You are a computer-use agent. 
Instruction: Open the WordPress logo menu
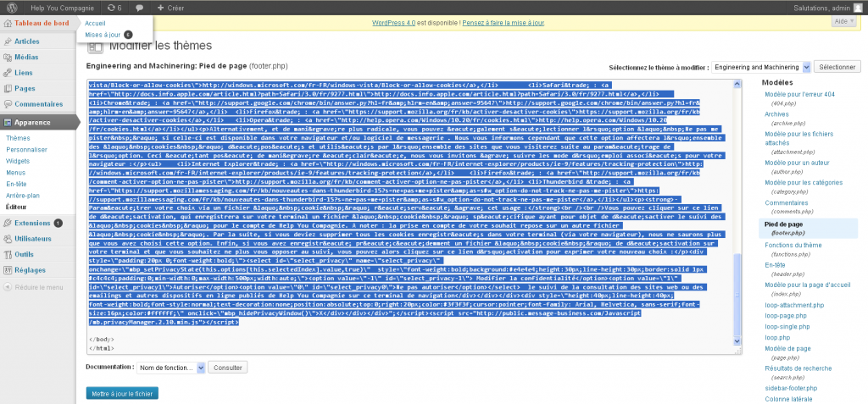click(12, 8)
